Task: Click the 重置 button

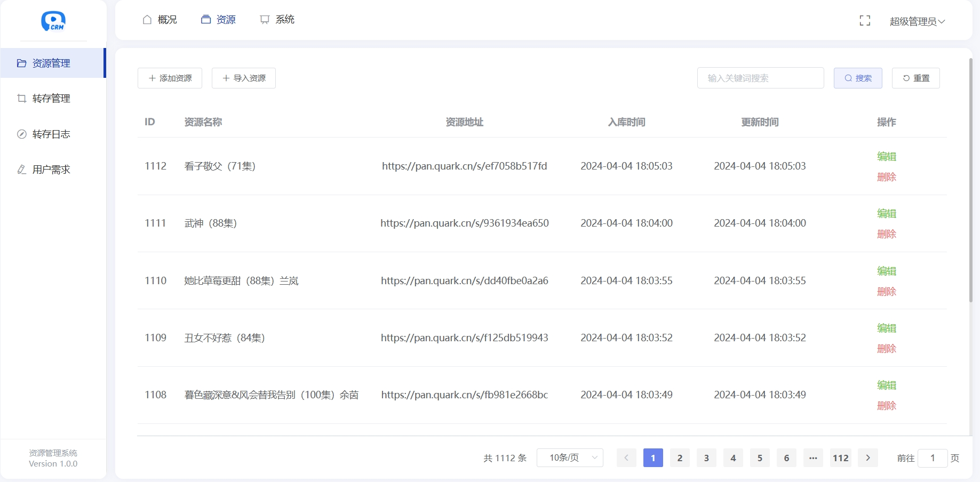Action: pyautogui.click(x=915, y=78)
